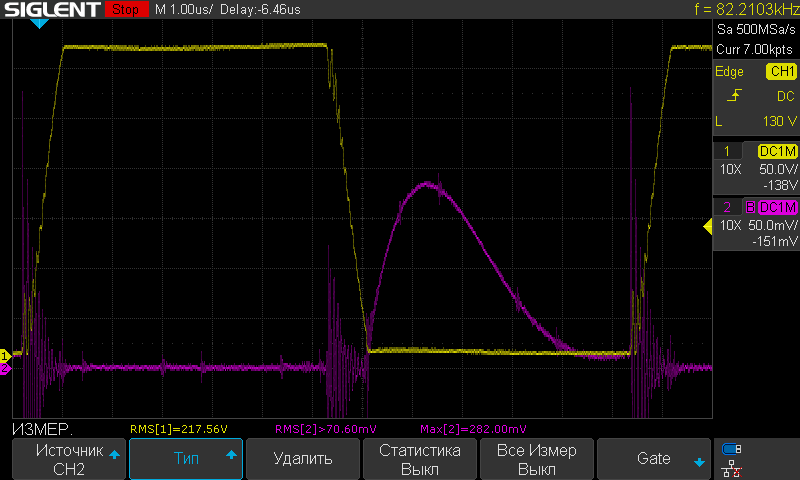Screen dimensions: 800x480
Task: Click the channel 1 -138V offset value
Action: 780,185
